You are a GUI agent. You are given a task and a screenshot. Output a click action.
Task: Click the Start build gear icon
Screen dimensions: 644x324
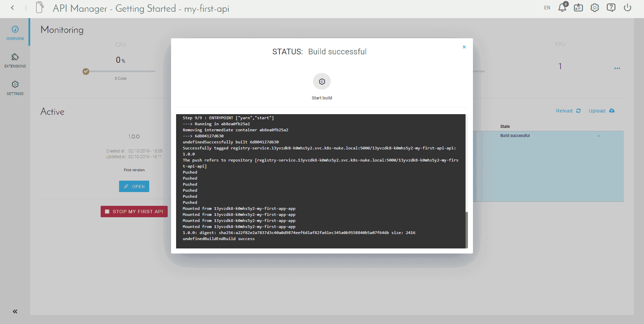[322, 82]
